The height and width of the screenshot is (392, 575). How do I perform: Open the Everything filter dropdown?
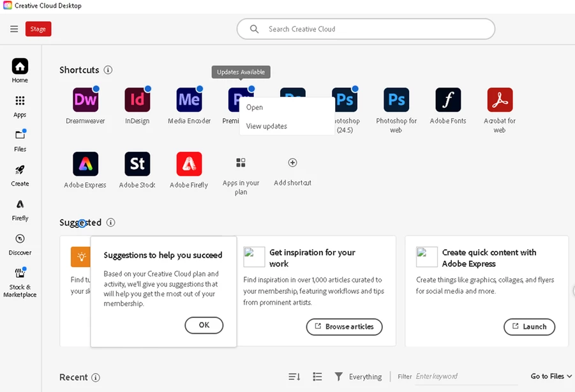pyautogui.click(x=358, y=377)
